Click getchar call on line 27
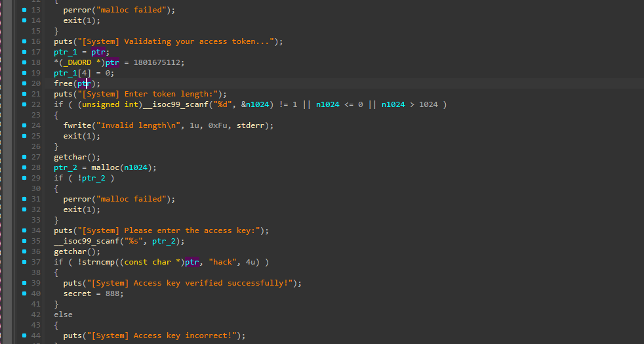 click(70, 157)
